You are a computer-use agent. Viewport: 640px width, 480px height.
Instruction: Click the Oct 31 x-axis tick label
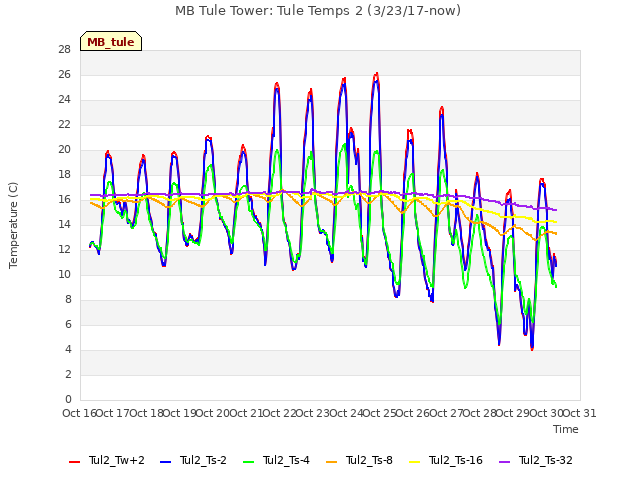[580, 413]
